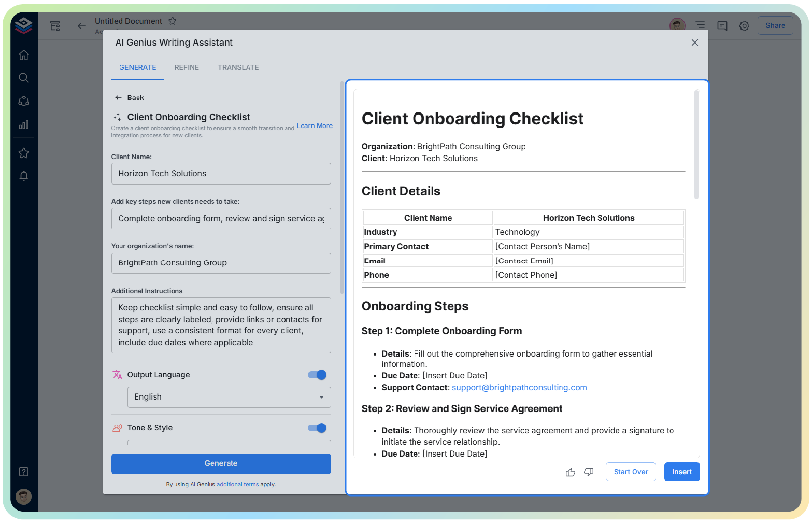Click the Client Name input field
Screen dimensions: 812x524
coord(221,173)
